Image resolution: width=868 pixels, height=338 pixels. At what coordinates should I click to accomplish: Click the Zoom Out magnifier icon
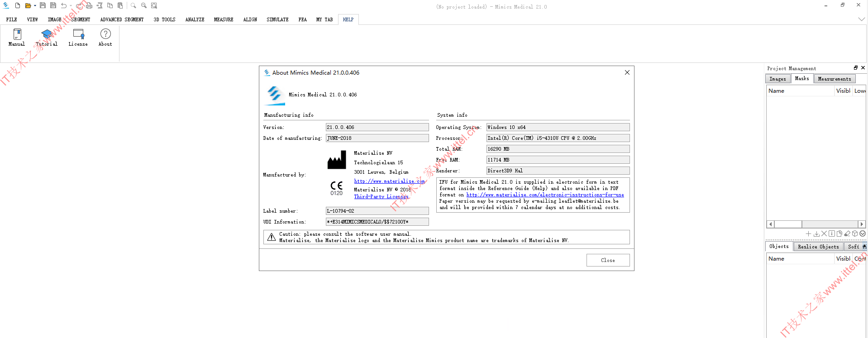(144, 5)
